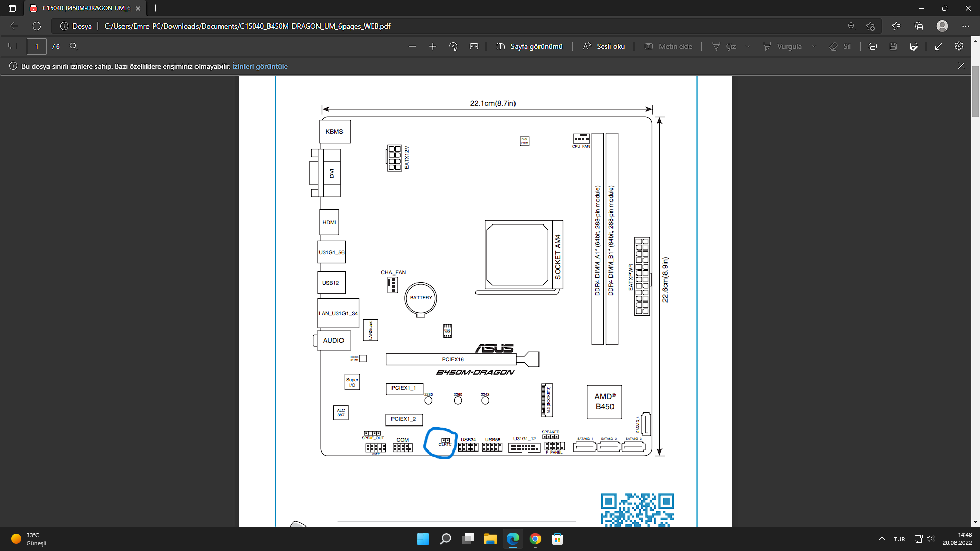Open the clock and date panel
980x551 pixels.
click(x=958, y=539)
